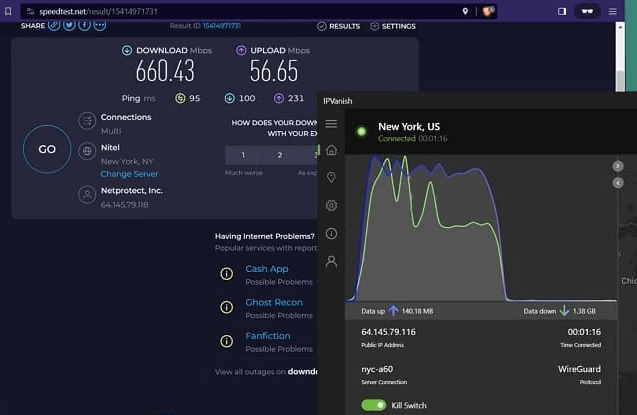
Task: Open more share options ellipsis icon
Action: pyautogui.click(x=100, y=25)
